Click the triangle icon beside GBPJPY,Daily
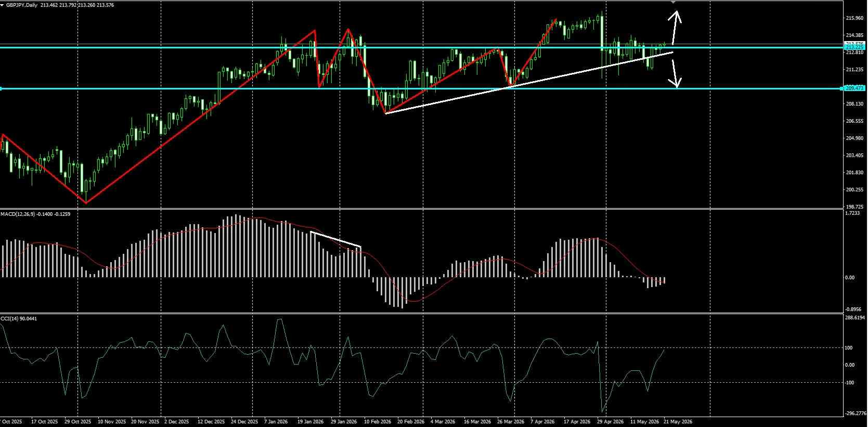This screenshot has width=868, height=427. 3,5
